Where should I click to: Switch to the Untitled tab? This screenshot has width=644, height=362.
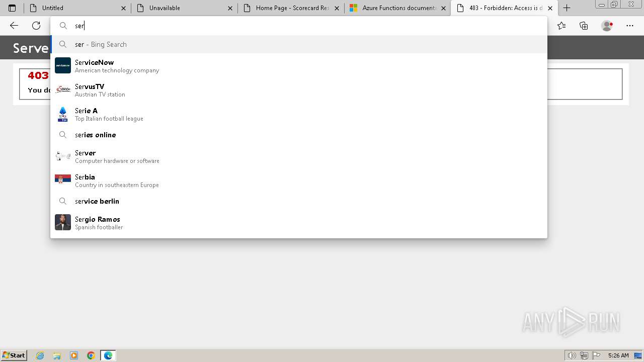point(77,8)
